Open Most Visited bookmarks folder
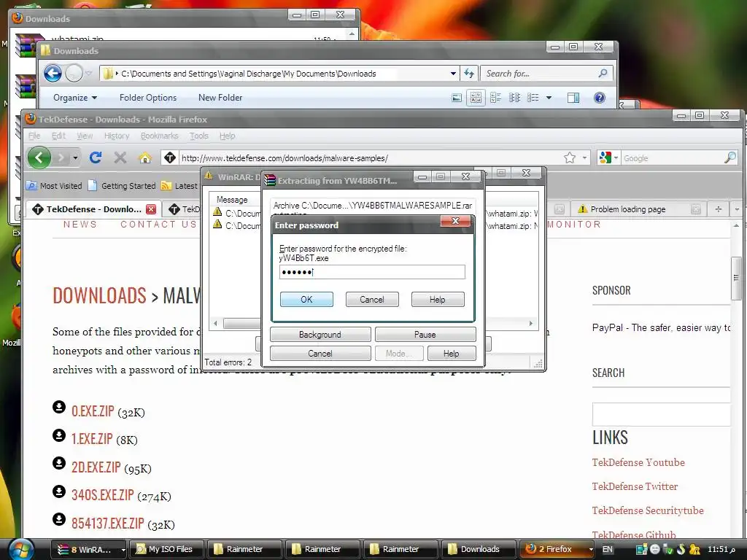This screenshot has height=560, width=747. 54,186
